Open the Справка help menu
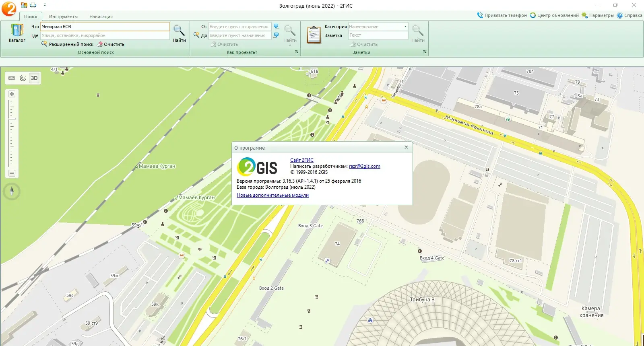644x346 pixels. 630,15
